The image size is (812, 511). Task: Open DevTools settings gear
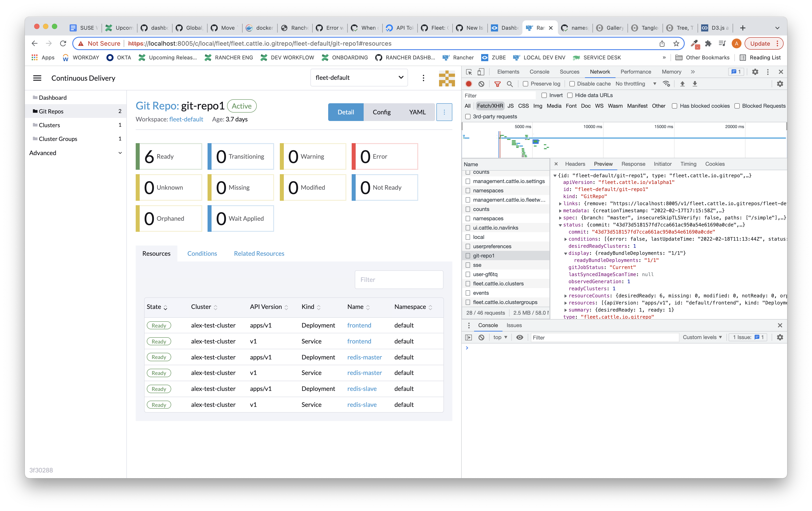[x=755, y=71]
